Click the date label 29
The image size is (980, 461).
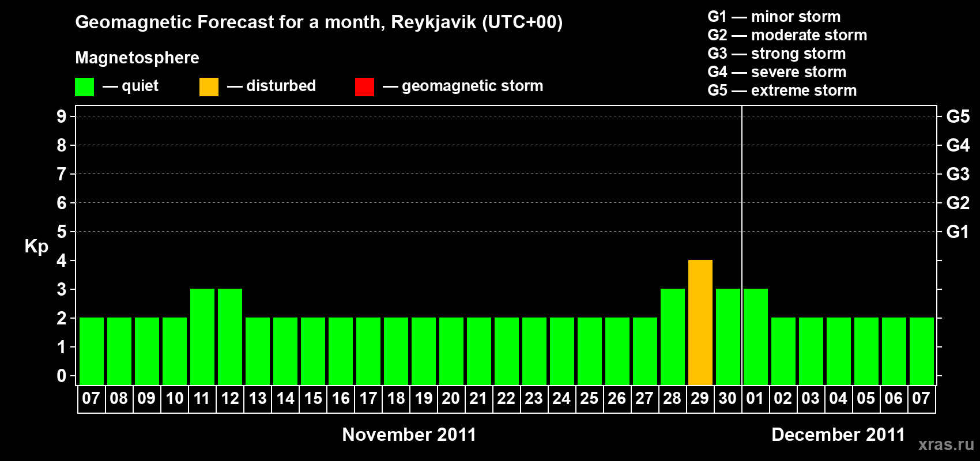click(x=700, y=398)
